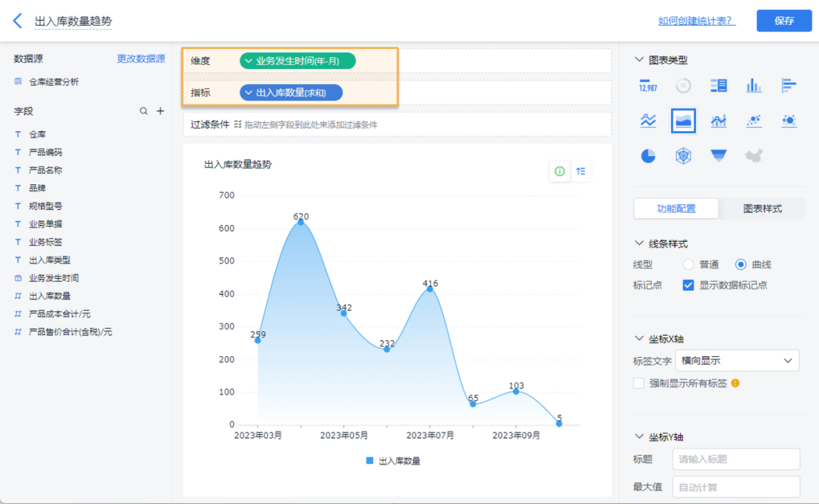Select the vertical column chart type
The image size is (819, 504).
(x=753, y=86)
